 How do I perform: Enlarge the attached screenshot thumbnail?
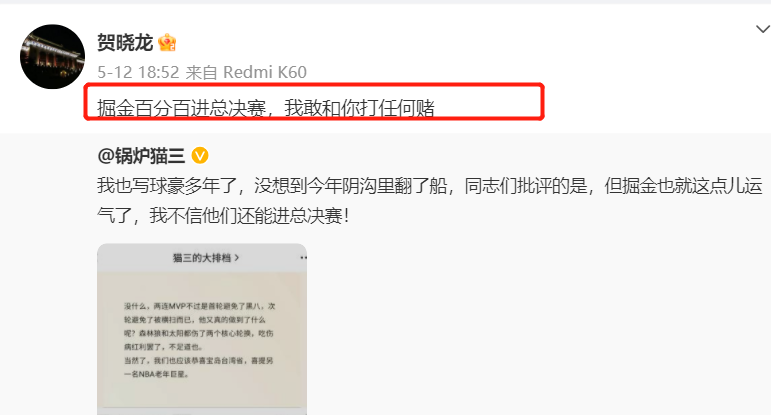(x=202, y=329)
